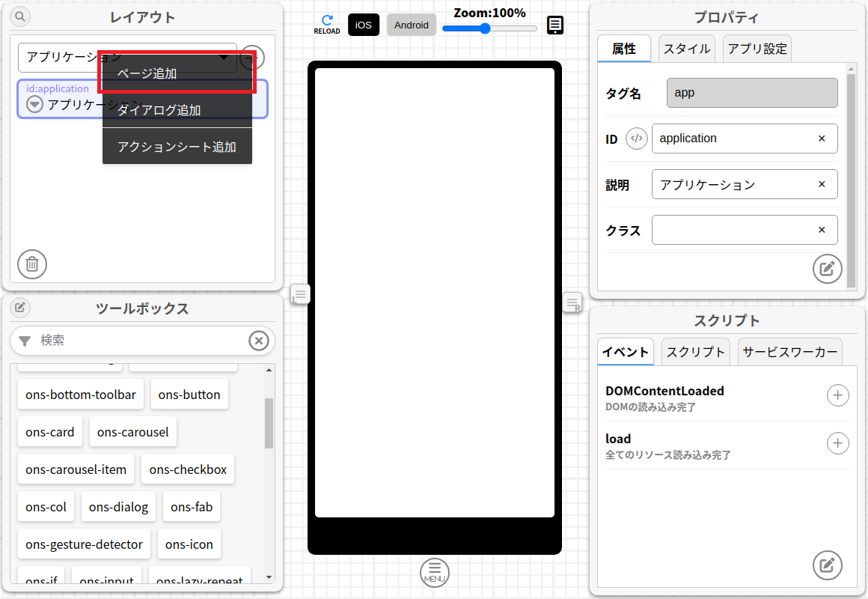Viewport: 868px width, 599px height.
Task: Click the round MENU button below phone
Action: click(x=435, y=572)
